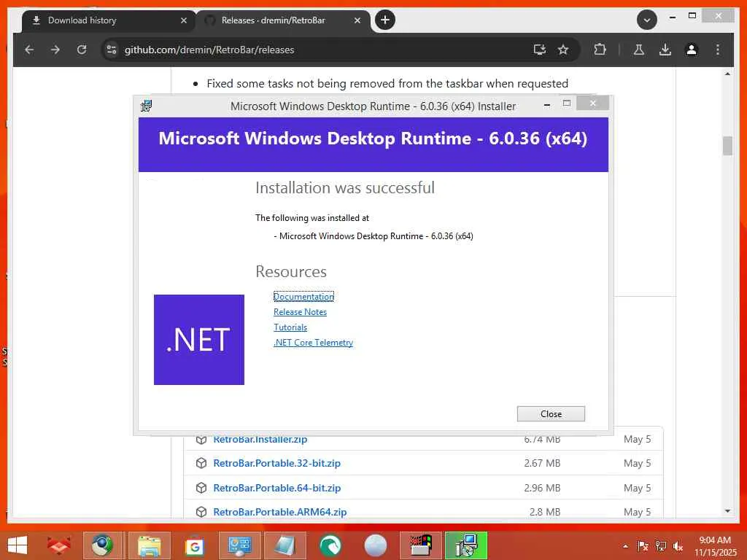747x560 pixels.
Task: Click 'Installation was successful' heading
Action: click(x=345, y=187)
